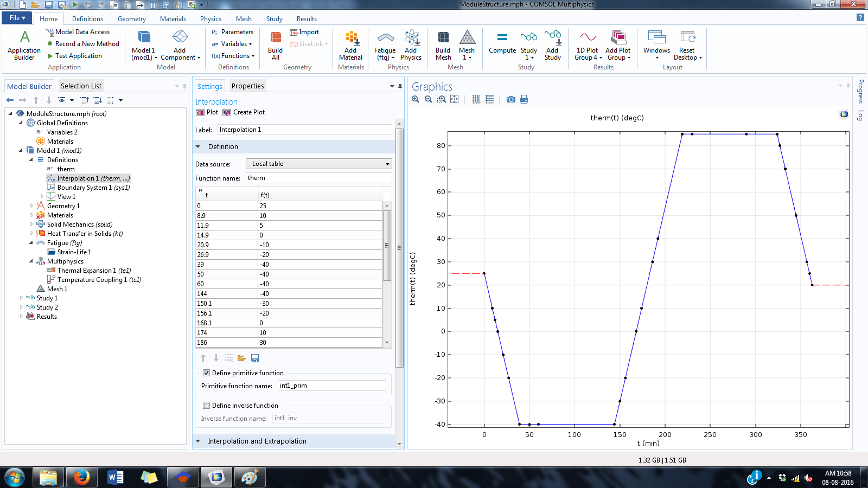This screenshot has height=488, width=868.
Task: Take a graphics snapshot with camera icon
Action: (x=510, y=99)
